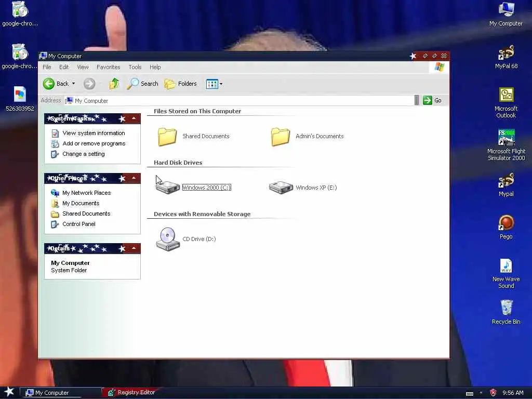Viewport: 532px width, 399px height.
Task: Select the CD Drive (D:) icon
Action: pyautogui.click(x=168, y=239)
